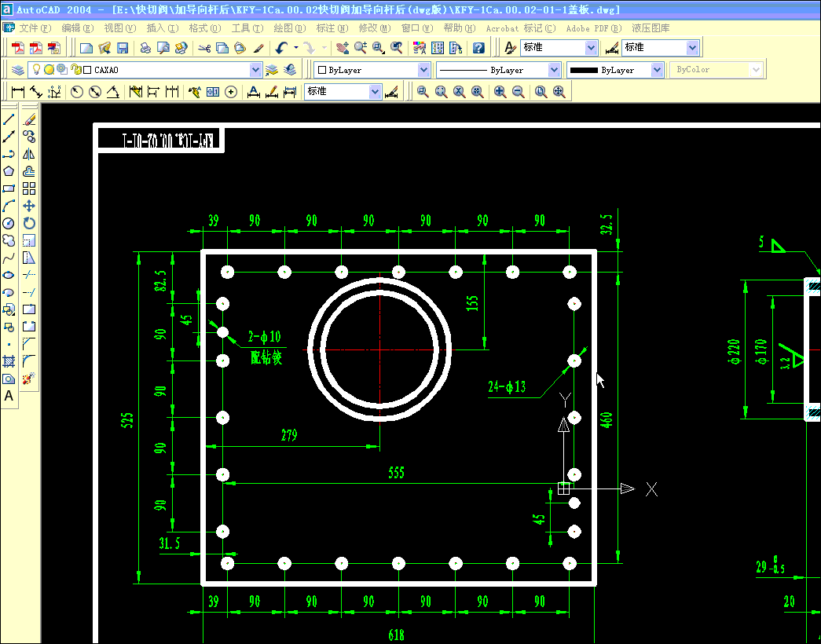Expand the text style 标准 dropdown
The width and height of the screenshot is (821, 644).
(x=591, y=48)
